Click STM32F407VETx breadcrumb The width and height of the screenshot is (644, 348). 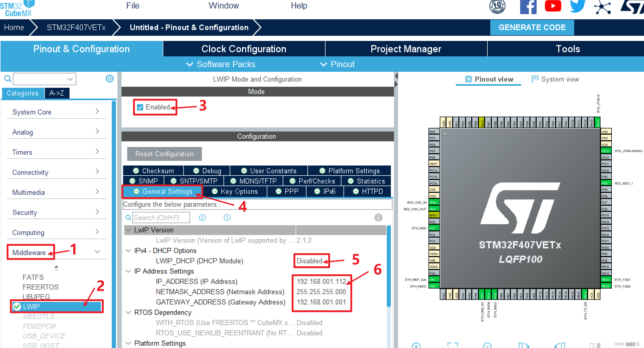pos(76,27)
